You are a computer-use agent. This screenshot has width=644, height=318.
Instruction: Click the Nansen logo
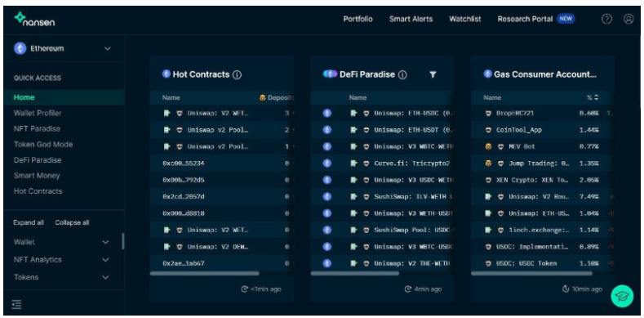(x=34, y=20)
